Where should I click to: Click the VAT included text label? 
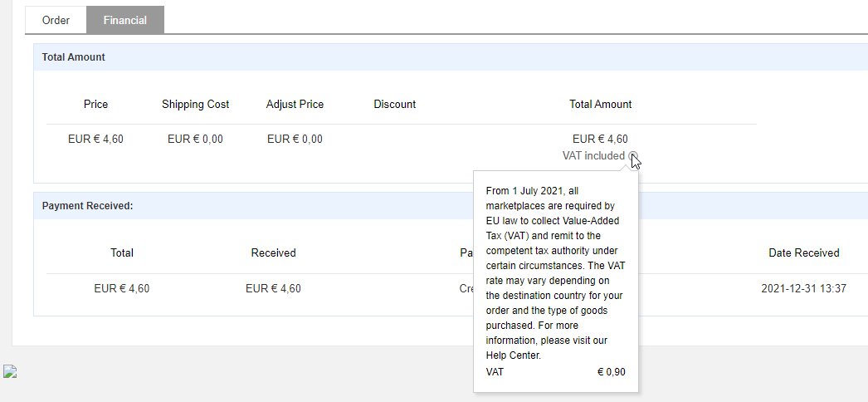tap(593, 155)
